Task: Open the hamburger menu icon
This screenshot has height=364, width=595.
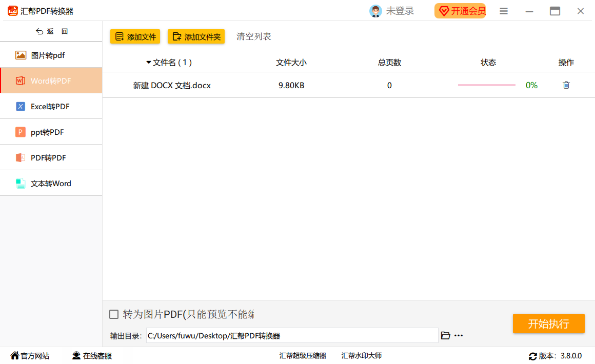Action: (x=504, y=11)
